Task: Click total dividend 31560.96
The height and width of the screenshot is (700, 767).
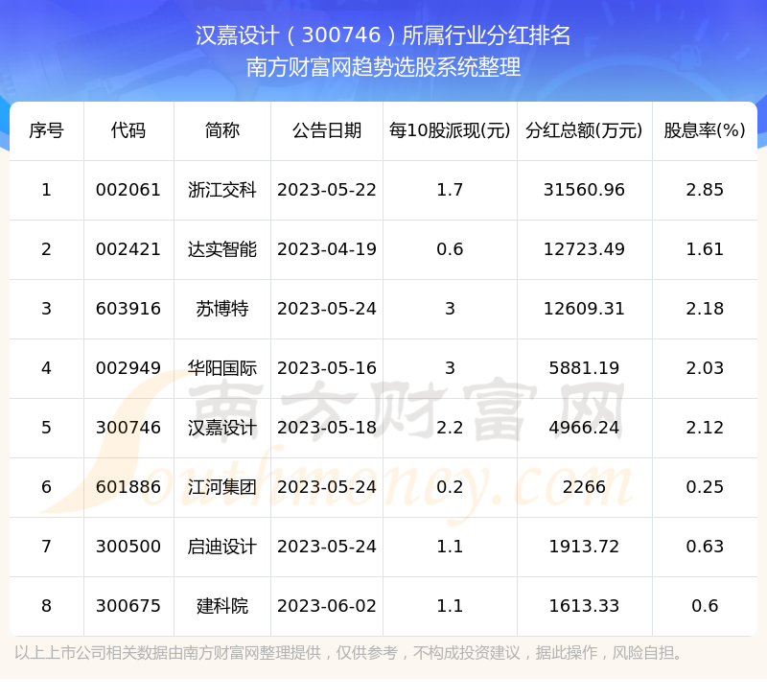Action: tap(584, 190)
